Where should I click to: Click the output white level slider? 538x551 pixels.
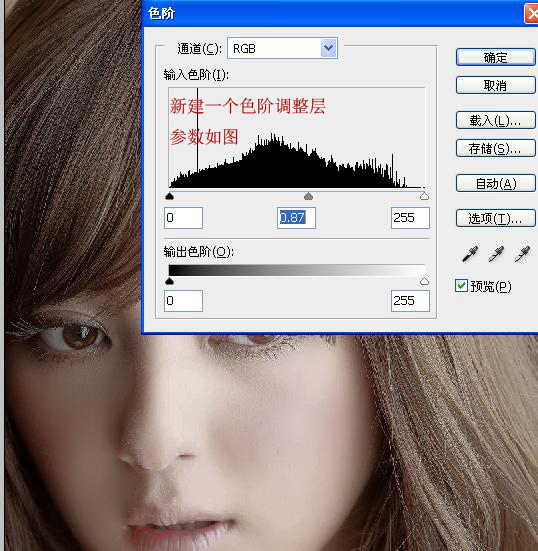[x=424, y=281]
